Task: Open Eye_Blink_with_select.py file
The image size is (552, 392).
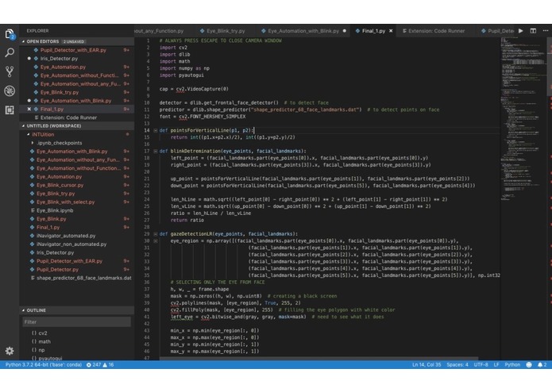Action: point(76,202)
